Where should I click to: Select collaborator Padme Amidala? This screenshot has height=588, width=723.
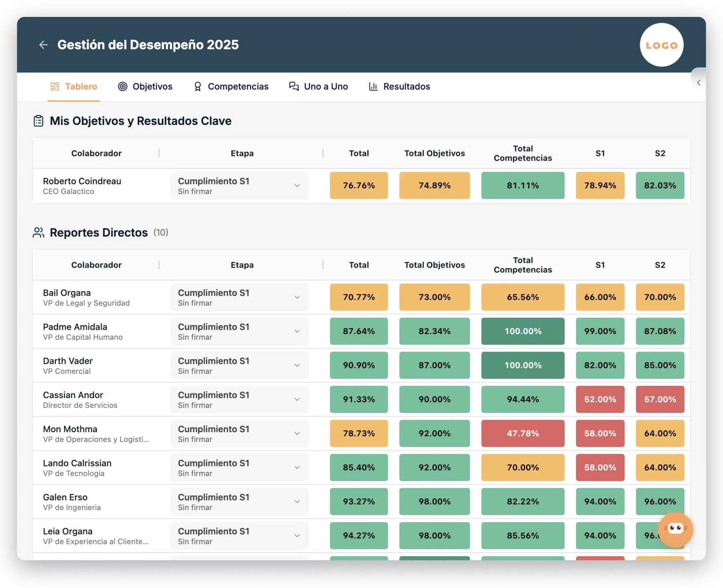tap(75, 327)
